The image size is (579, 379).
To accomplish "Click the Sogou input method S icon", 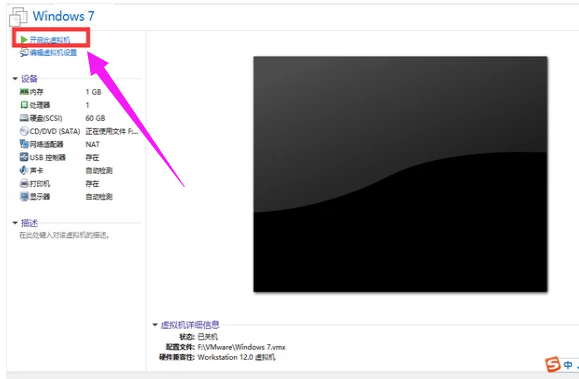I will (553, 365).
